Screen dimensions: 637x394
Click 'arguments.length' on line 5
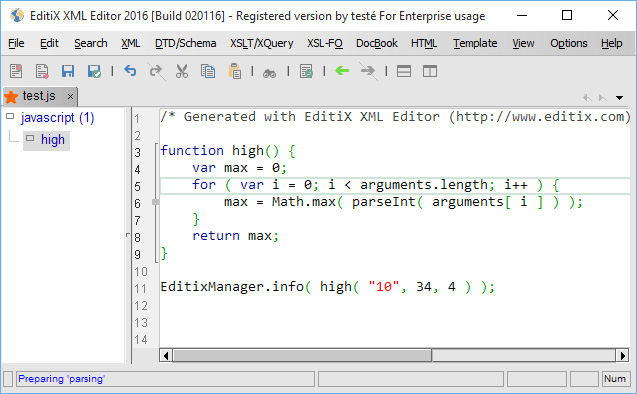click(424, 185)
